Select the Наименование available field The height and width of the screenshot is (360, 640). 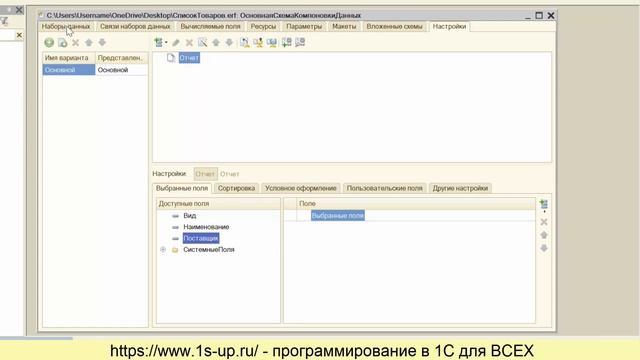pyautogui.click(x=206, y=227)
